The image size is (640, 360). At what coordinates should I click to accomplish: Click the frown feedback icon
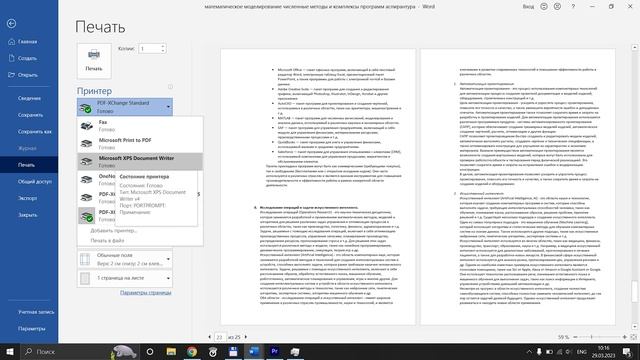coord(557,7)
